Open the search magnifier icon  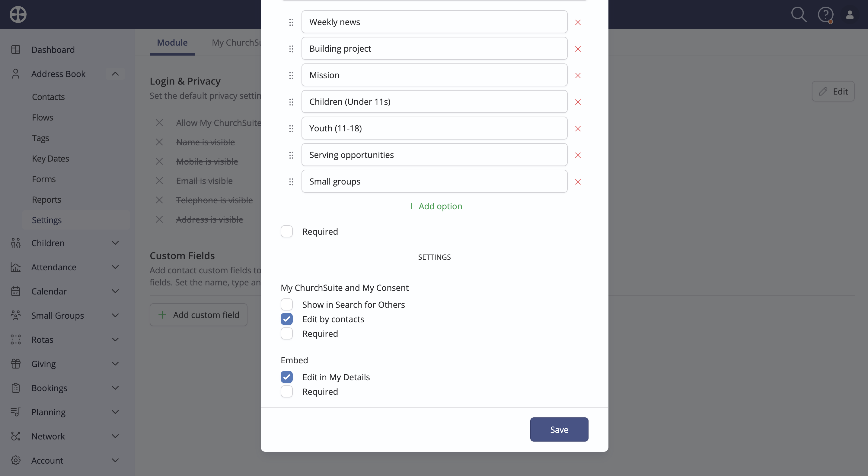(799, 14)
